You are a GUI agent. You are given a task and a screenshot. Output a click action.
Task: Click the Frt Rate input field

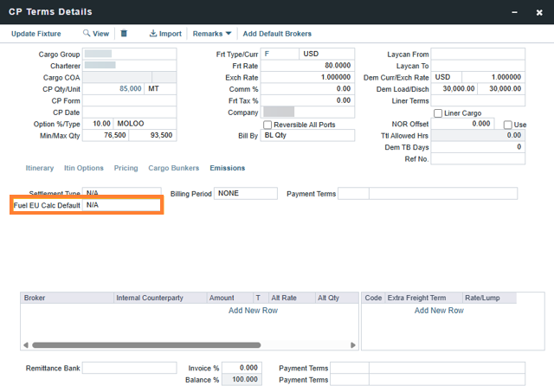(x=307, y=66)
